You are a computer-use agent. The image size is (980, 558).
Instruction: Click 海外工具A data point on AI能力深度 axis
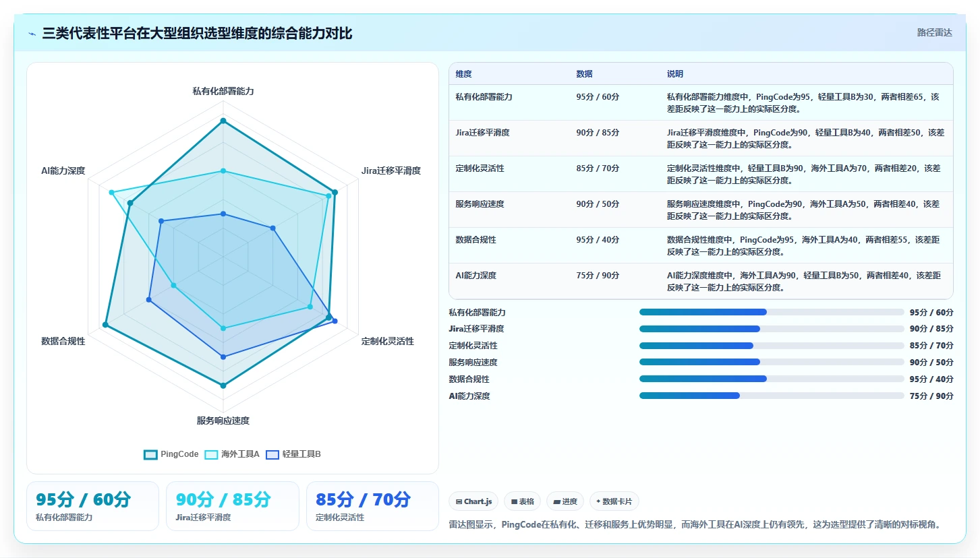click(112, 193)
